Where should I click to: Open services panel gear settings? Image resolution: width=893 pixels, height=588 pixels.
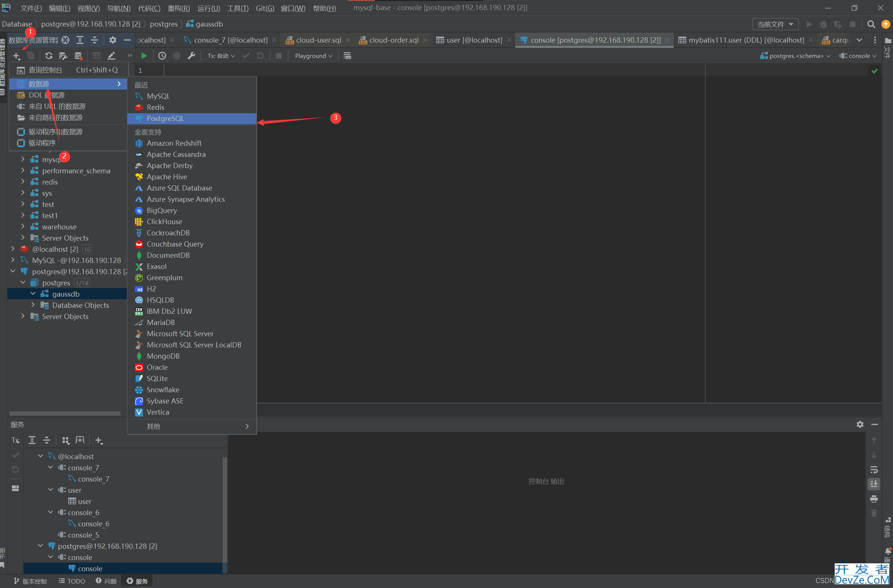coord(860,424)
